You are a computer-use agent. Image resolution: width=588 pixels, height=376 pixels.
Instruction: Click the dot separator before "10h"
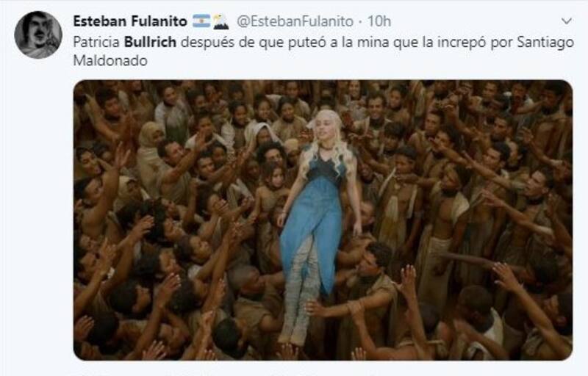click(x=360, y=22)
